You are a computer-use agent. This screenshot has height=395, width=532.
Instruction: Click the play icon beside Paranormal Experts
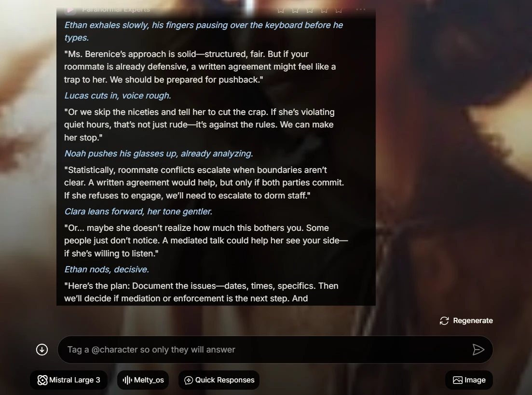click(70, 10)
